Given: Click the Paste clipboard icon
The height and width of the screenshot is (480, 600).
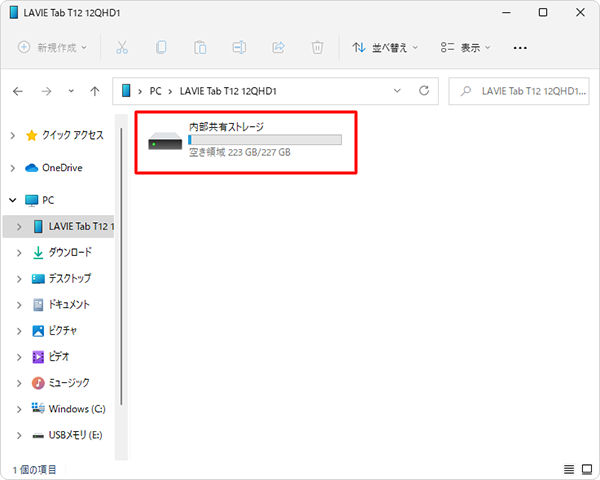Looking at the screenshot, I should coord(200,47).
